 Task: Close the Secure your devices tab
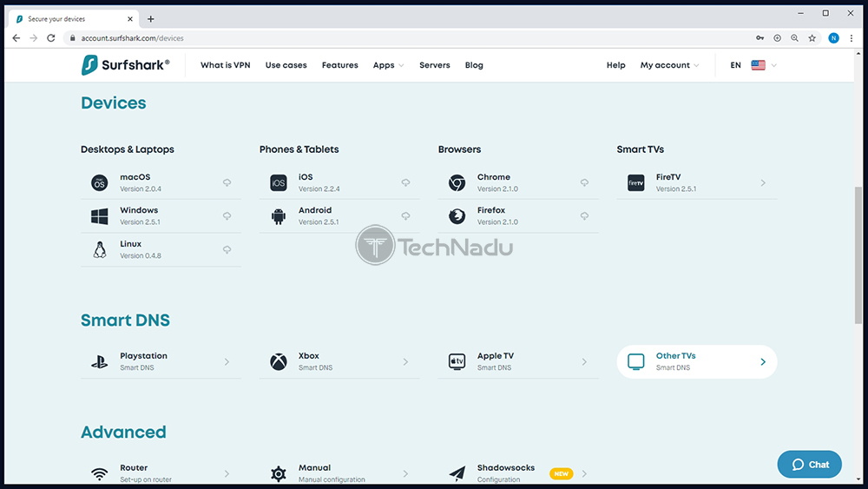tap(130, 19)
